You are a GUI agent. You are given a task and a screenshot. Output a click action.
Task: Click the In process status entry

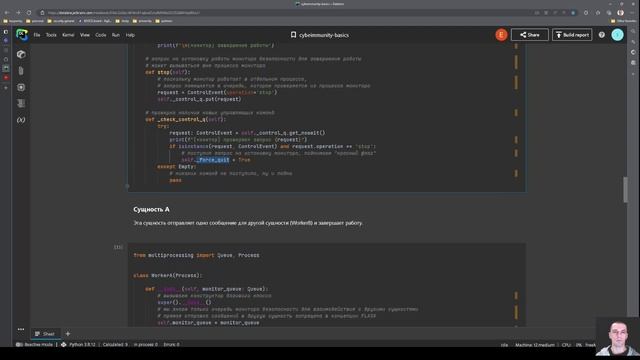pos(145,344)
